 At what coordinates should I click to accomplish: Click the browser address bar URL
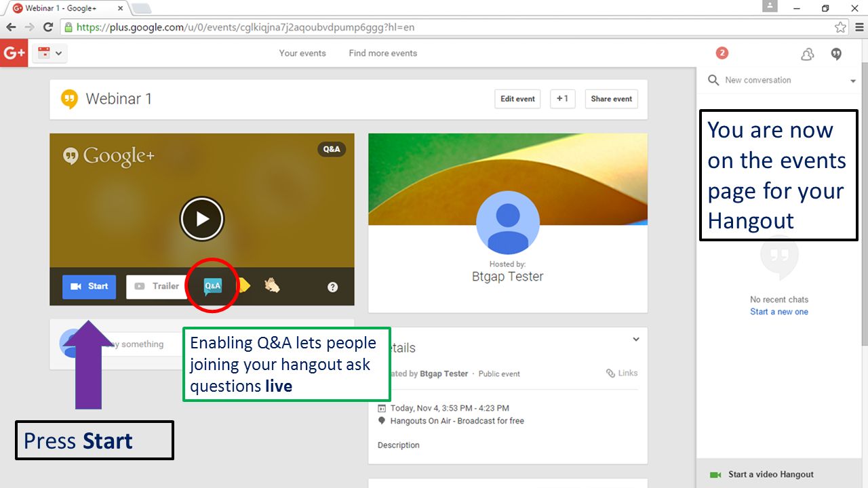click(x=245, y=28)
